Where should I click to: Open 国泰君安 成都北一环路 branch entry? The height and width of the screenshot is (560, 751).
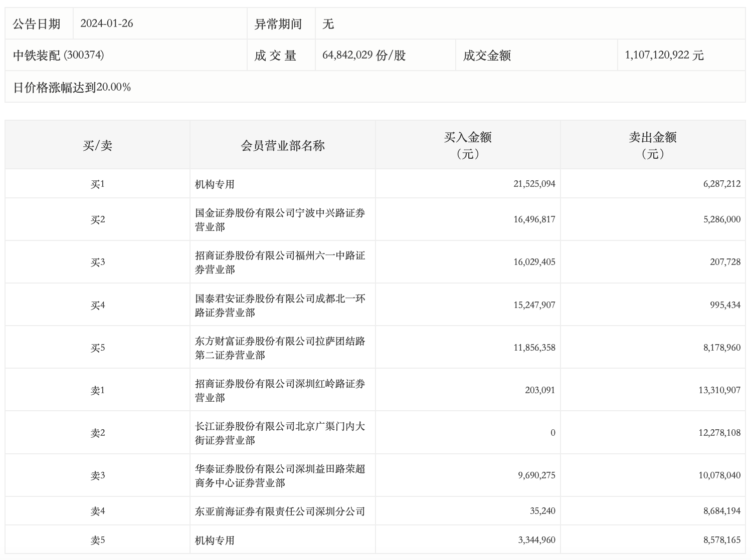280,305
